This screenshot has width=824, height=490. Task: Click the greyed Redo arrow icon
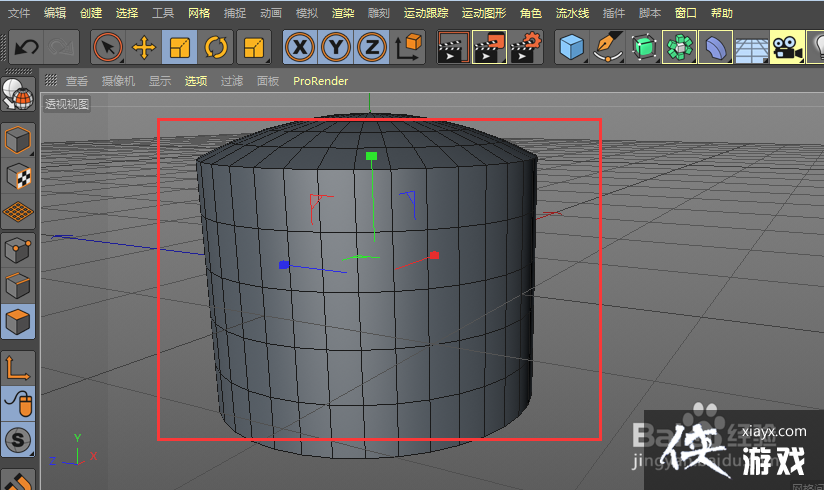(x=61, y=47)
